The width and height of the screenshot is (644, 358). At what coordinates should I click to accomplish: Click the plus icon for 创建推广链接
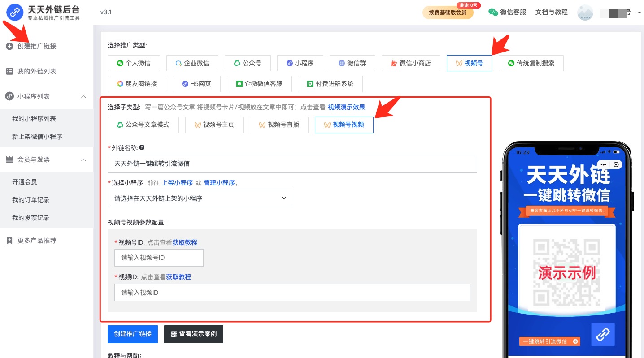pos(9,46)
